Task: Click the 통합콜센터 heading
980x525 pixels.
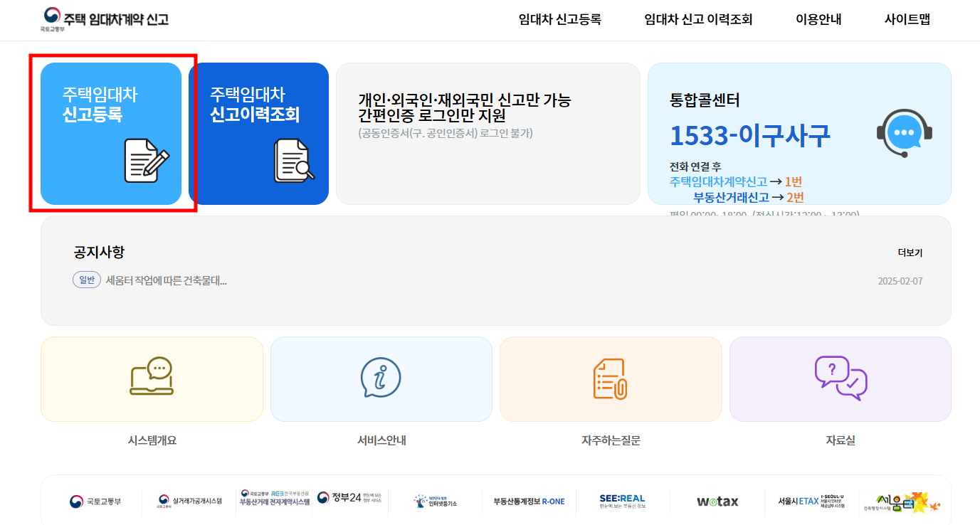Action: [705, 100]
